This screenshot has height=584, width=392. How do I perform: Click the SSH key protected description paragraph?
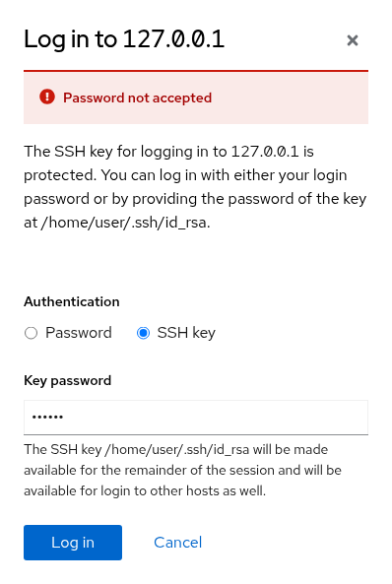pos(195,187)
